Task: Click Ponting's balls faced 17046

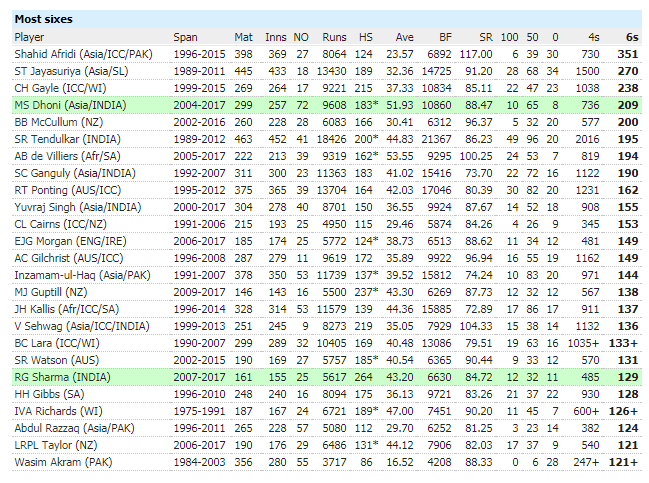Action: point(437,190)
